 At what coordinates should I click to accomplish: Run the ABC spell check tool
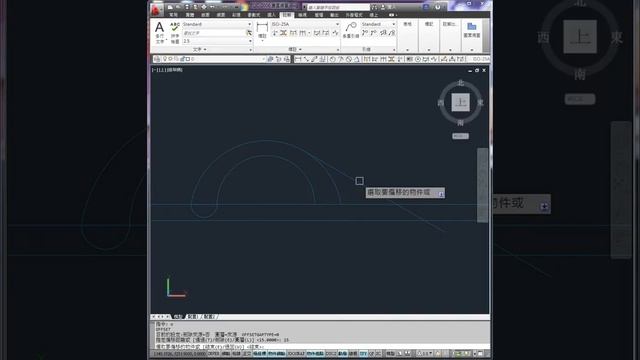click(x=175, y=27)
